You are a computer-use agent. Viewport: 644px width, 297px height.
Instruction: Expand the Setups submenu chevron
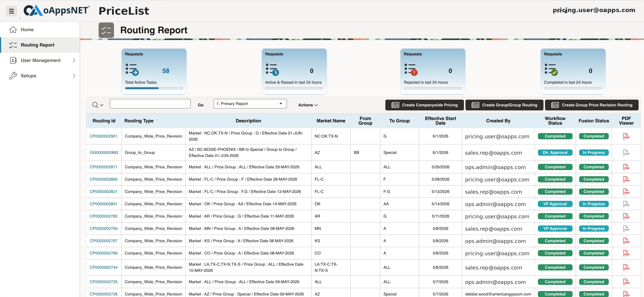point(74,76)
